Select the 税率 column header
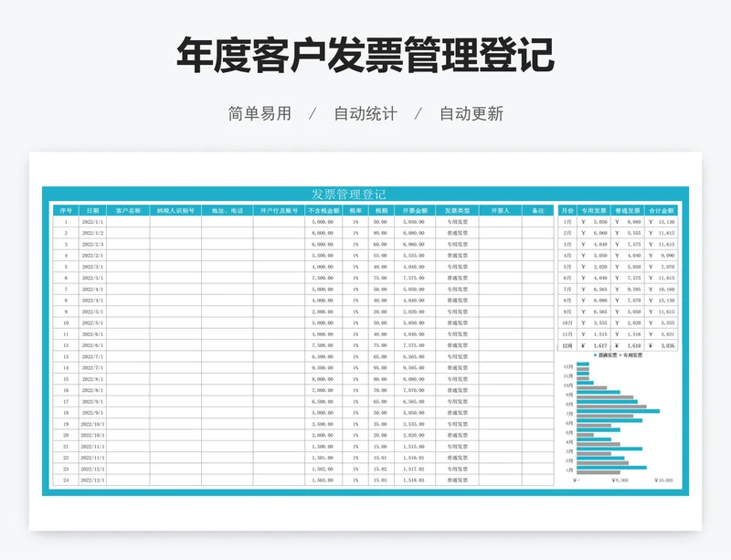 355,211
